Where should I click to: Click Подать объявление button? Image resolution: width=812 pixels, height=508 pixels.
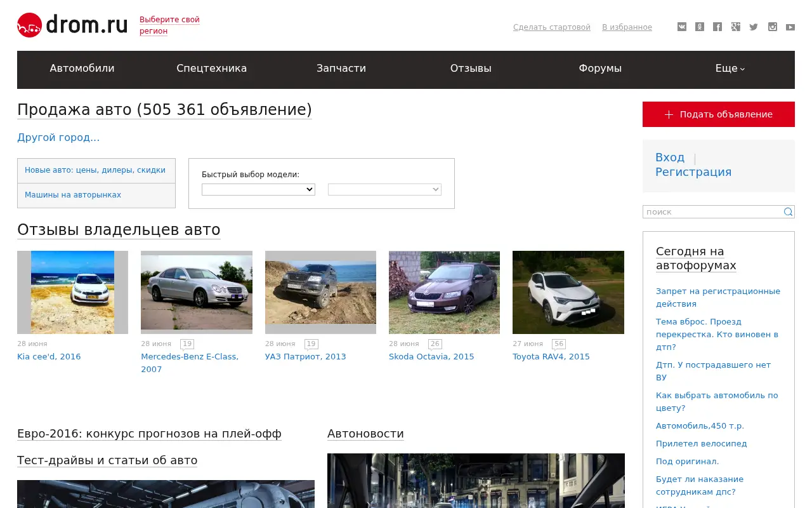(x=719, y=114)
